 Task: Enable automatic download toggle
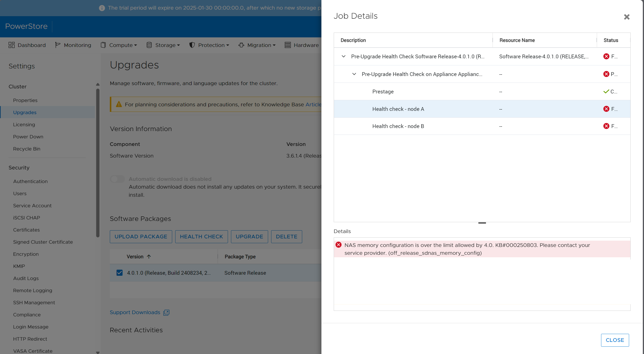pos(117,179)
